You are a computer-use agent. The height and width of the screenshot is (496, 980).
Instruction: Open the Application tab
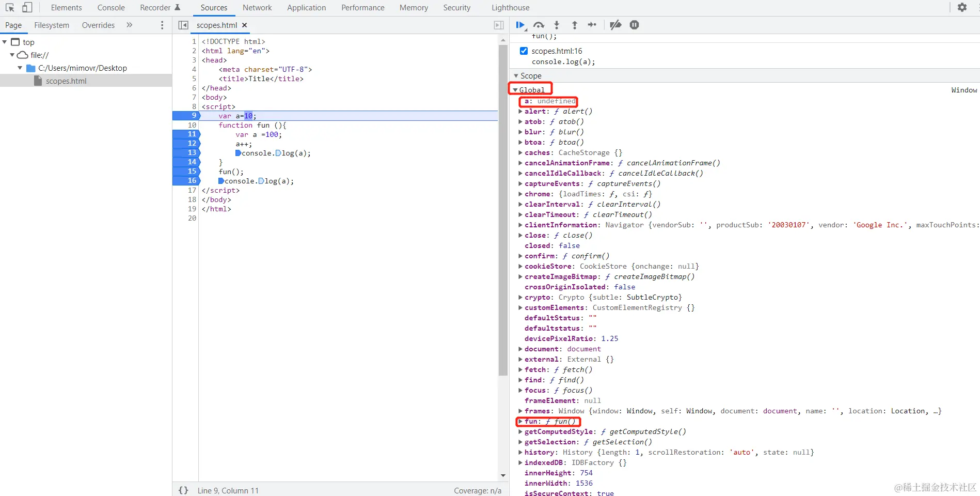307,7
